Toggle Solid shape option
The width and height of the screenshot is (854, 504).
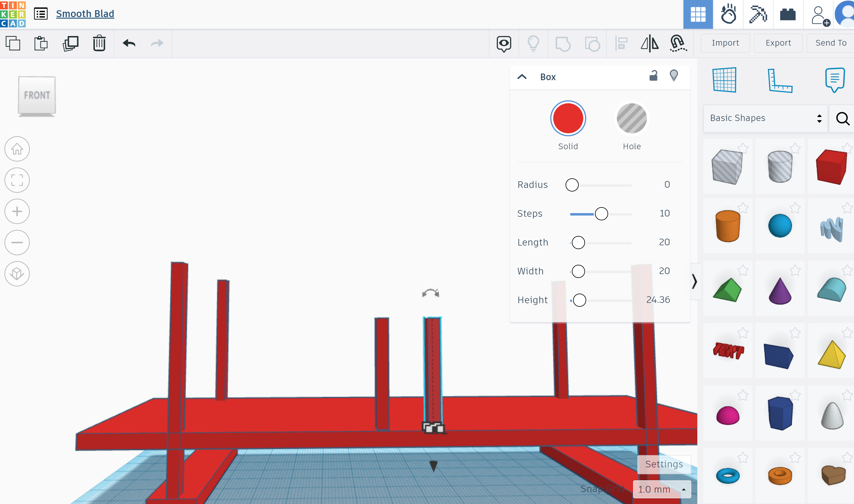pyautogui.click(x=567, y=118)
